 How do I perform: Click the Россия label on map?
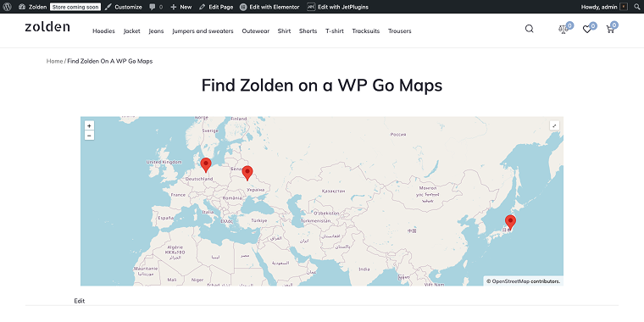pyautogui.click(x=398, y=134)
